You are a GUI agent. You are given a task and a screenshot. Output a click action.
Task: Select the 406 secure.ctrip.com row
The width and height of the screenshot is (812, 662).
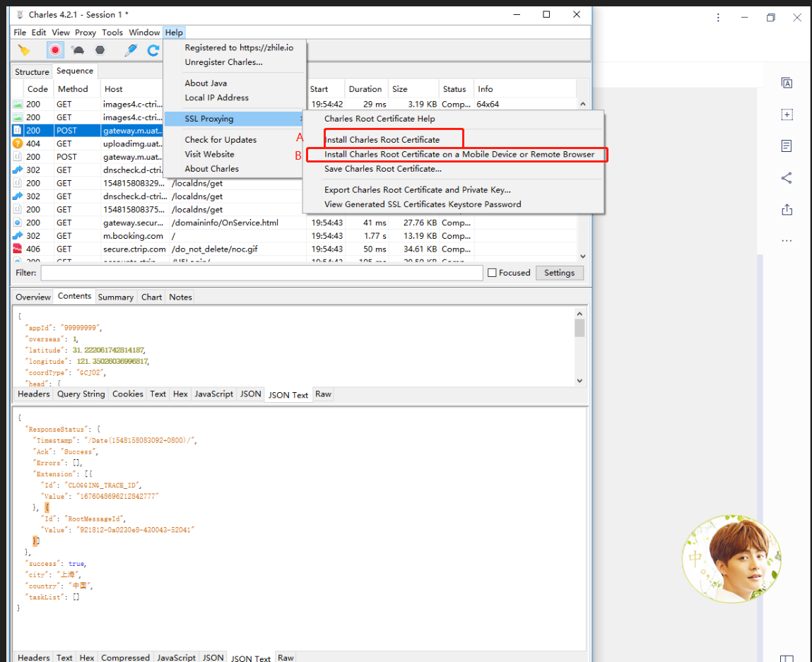[294, 249]
